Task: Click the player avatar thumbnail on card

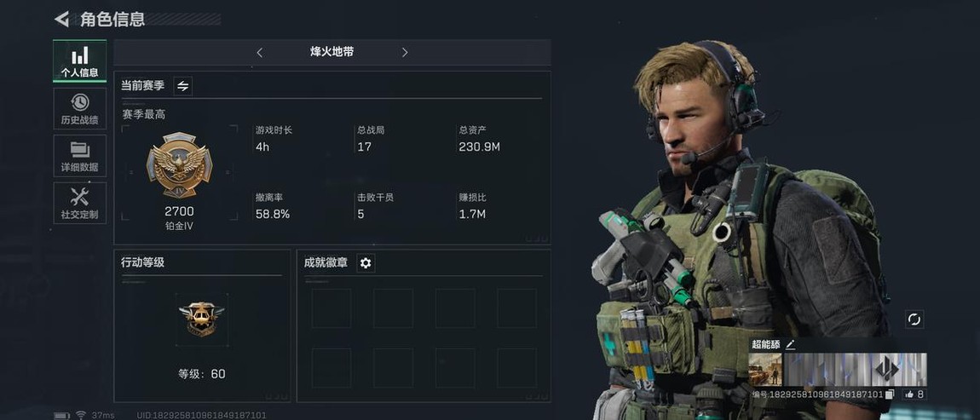Action: (x=765, y=370)
